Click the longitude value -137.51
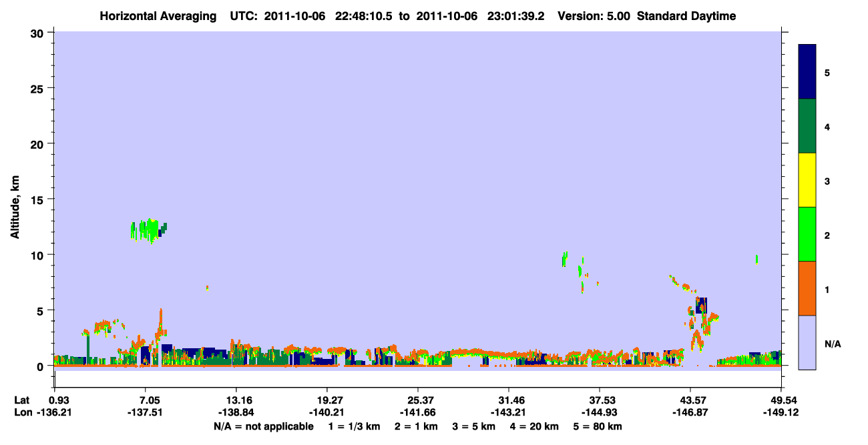Image resolution: width=868 pixels, height=445 pixels. [x=146, y=413]
